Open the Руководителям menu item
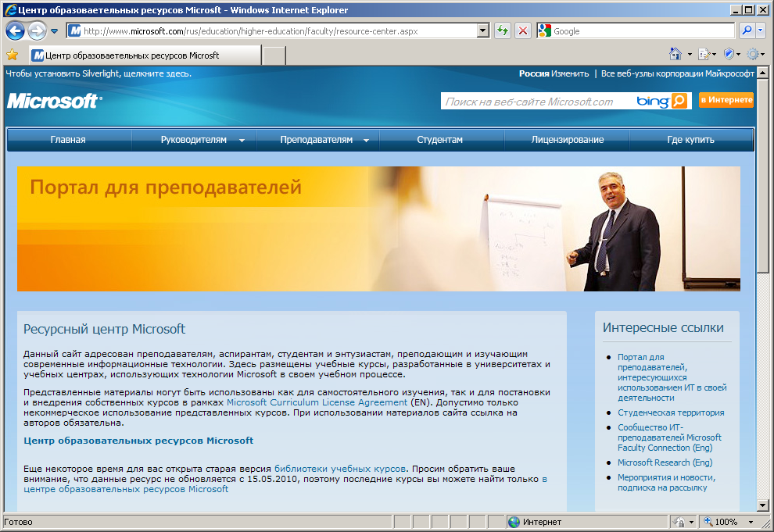The width and height of the screenshot is (774, 532). [x=194, y=140]
